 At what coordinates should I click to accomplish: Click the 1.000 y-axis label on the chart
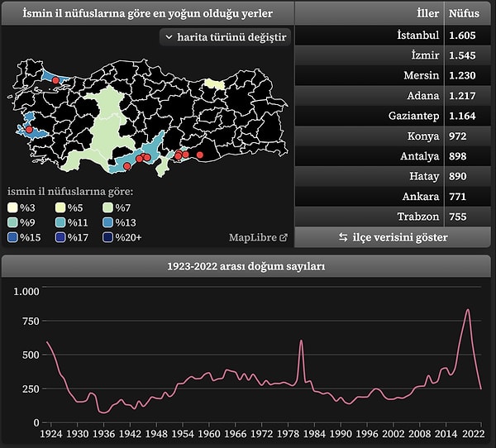(26, 292)
